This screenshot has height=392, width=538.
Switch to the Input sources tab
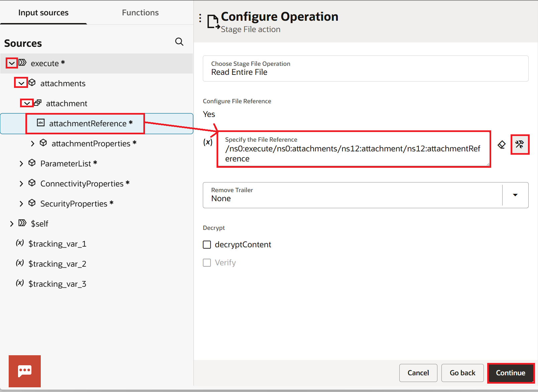point(43,13)
